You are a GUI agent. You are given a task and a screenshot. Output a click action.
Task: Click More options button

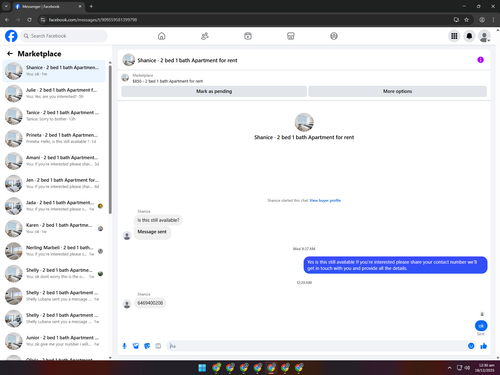tap(397, 91)
